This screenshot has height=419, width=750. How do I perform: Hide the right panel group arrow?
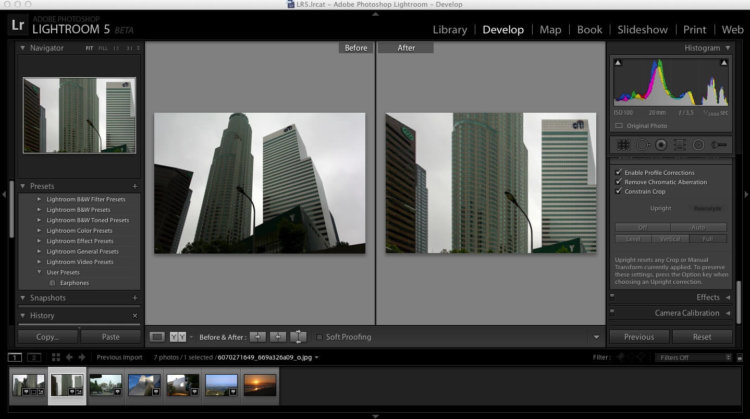click(x=746, y=195)
